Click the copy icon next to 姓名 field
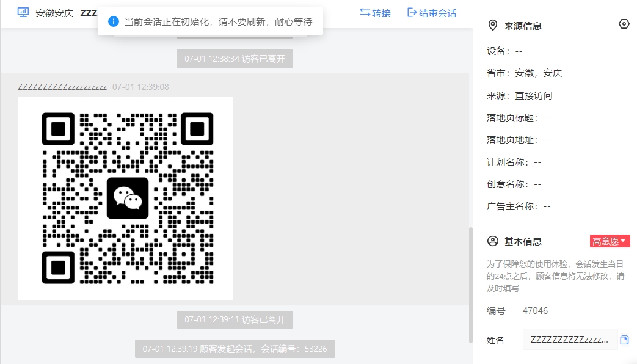The image size is (637, 364). (624, 340)
